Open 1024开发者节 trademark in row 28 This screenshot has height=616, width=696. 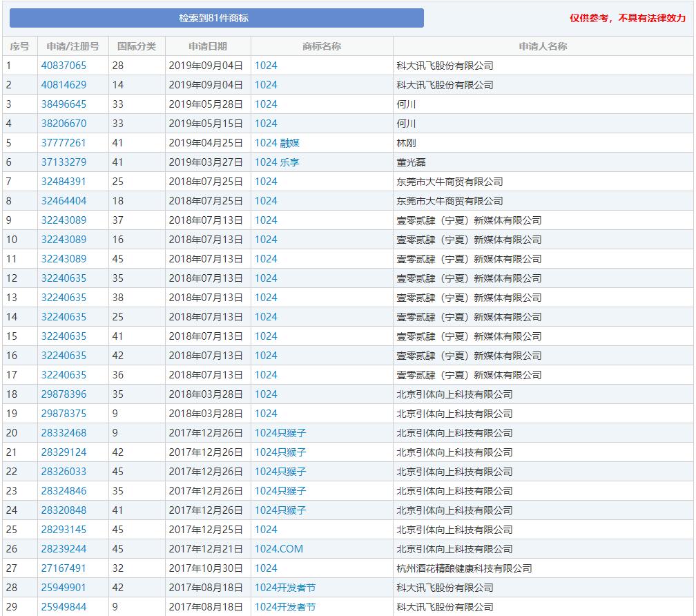point(284,588)
